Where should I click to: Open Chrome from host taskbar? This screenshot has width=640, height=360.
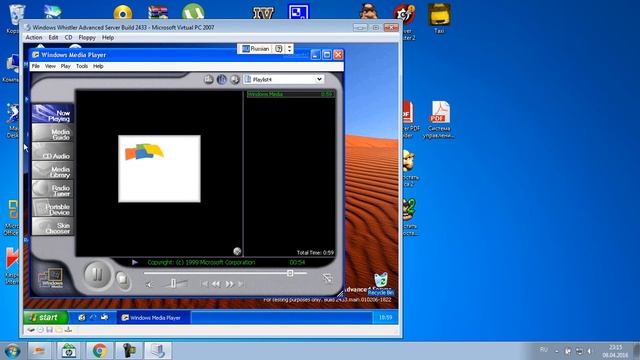tap(99, 351)
